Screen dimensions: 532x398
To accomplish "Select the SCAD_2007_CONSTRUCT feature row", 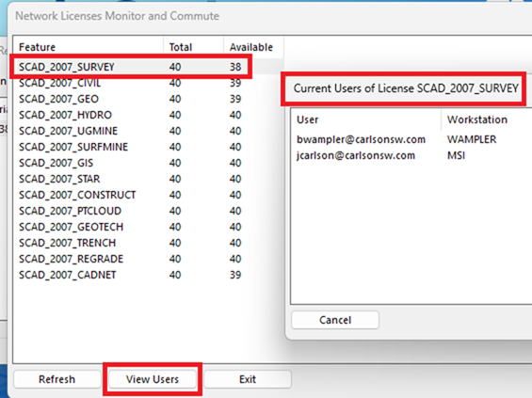I will click(x=148, y=195).
